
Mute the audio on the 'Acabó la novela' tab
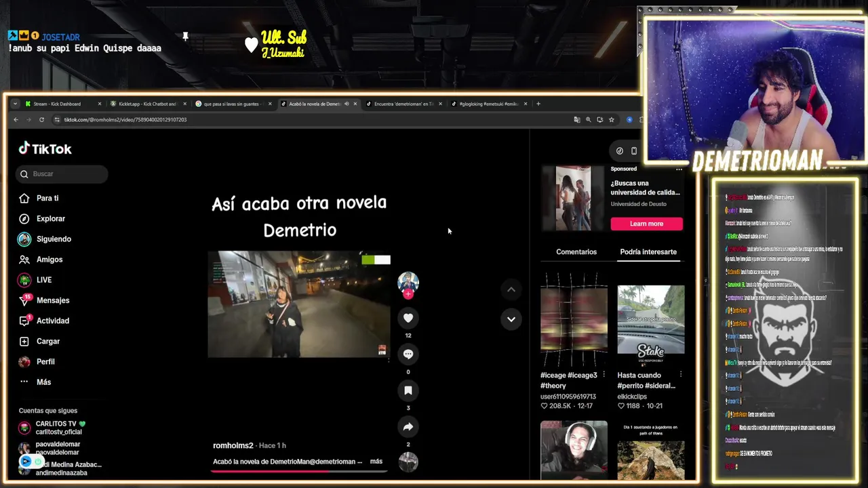[x=347, y=104]
